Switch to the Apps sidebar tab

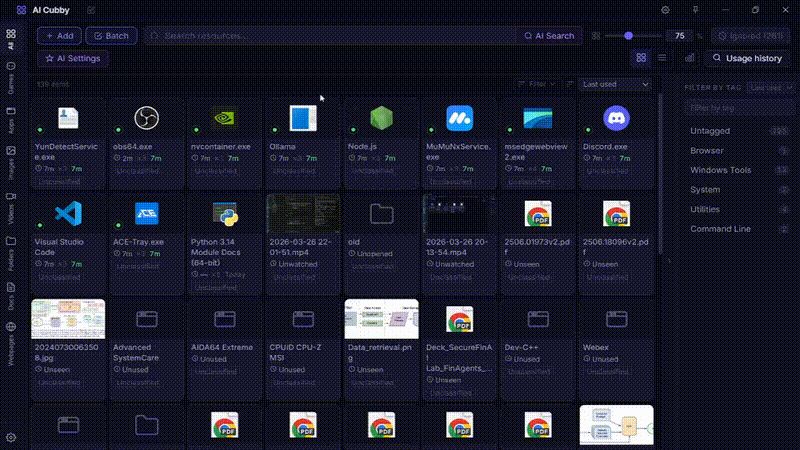11,120
